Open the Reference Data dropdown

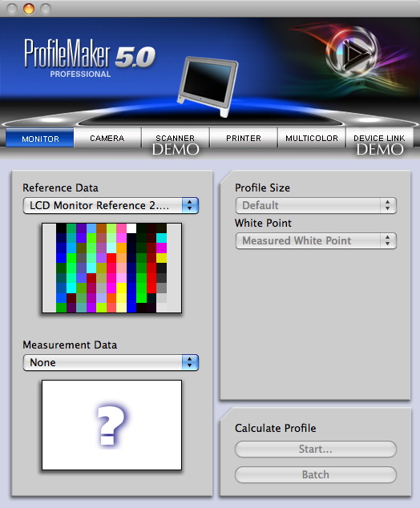tap(111, 205)
